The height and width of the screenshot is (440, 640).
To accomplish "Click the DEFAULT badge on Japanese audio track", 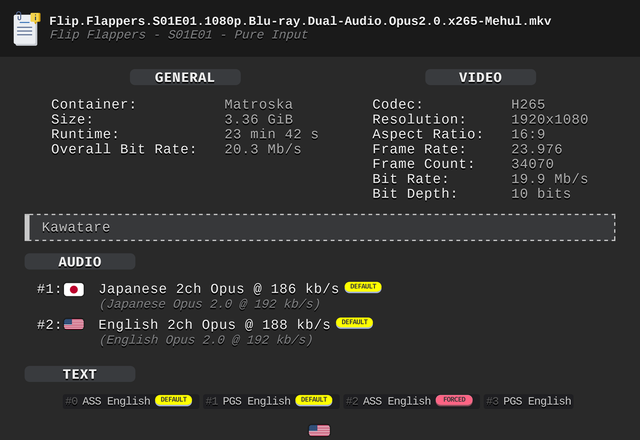I will 363,287.
